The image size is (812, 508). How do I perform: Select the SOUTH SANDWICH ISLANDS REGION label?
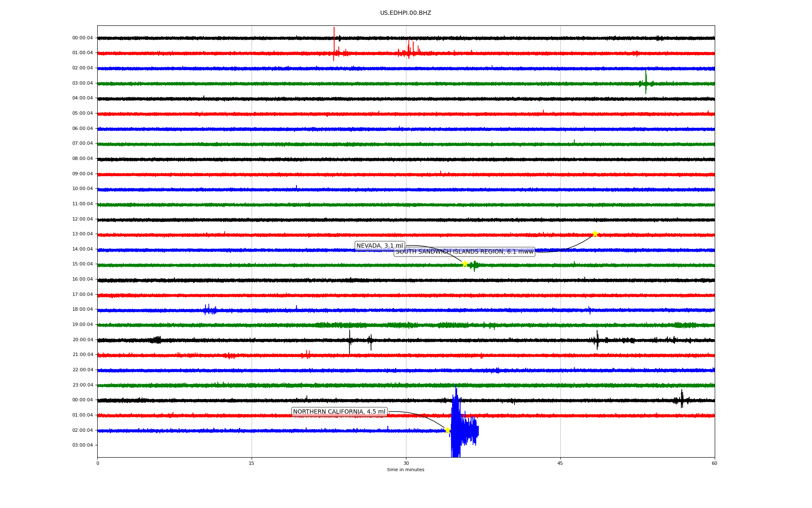(464, 252)
